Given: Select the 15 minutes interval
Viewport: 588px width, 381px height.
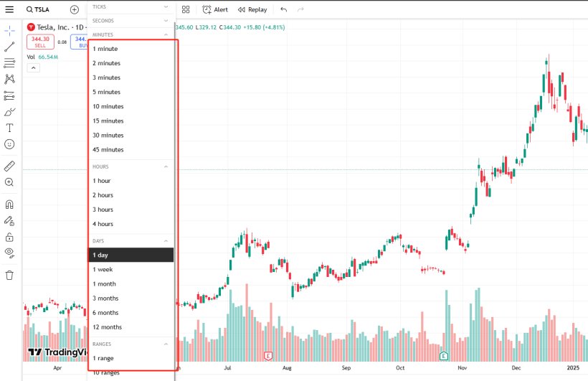Looking at the screenshot, I should click(x=131, y=121).
